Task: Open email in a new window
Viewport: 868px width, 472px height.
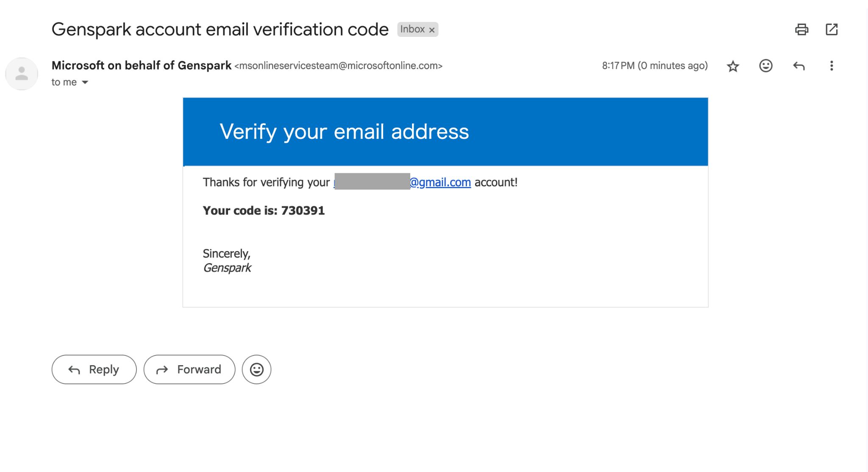Action: coord(832,29)
